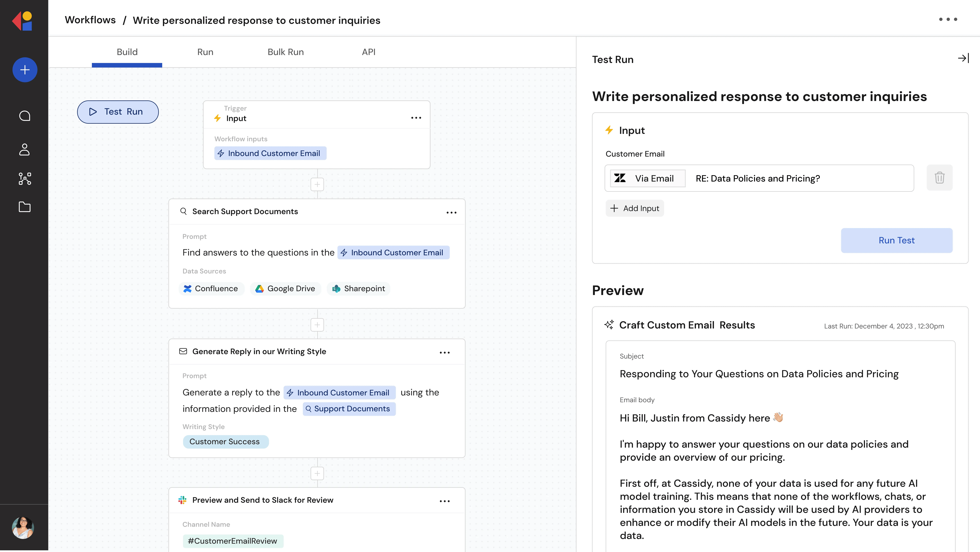Click the Test Run button on canvas
This screenshot has height=552, width=980.
[x=118, y=112]
